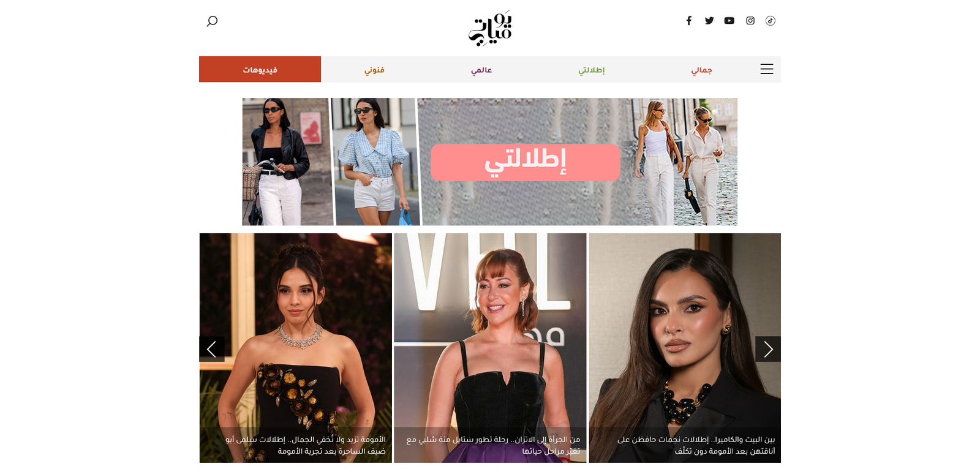
Task: Open the فيديوهات red tab
Action: pos(260,69)
